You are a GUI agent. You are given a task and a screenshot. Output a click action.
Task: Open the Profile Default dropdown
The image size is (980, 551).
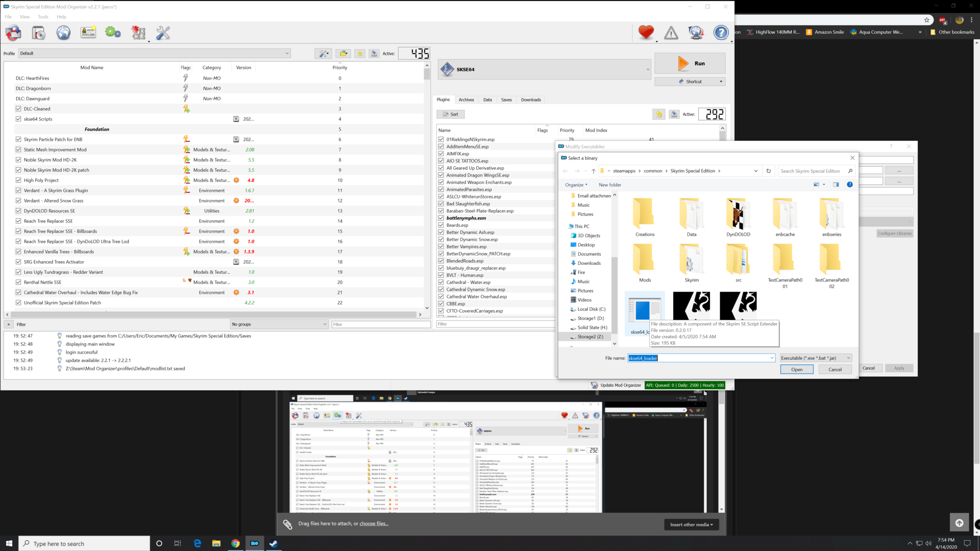(x=155, y=53)
